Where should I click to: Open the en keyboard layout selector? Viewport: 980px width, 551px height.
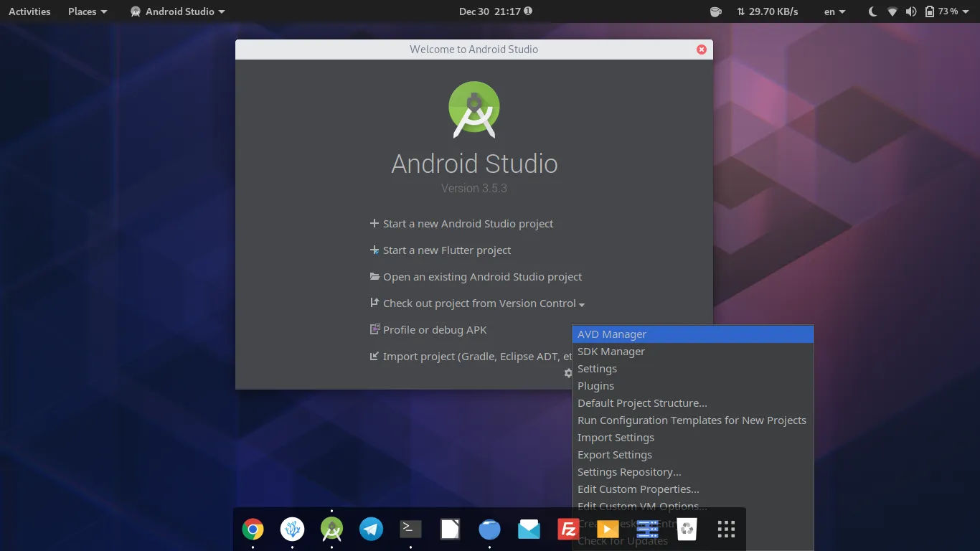coord(834,11)
